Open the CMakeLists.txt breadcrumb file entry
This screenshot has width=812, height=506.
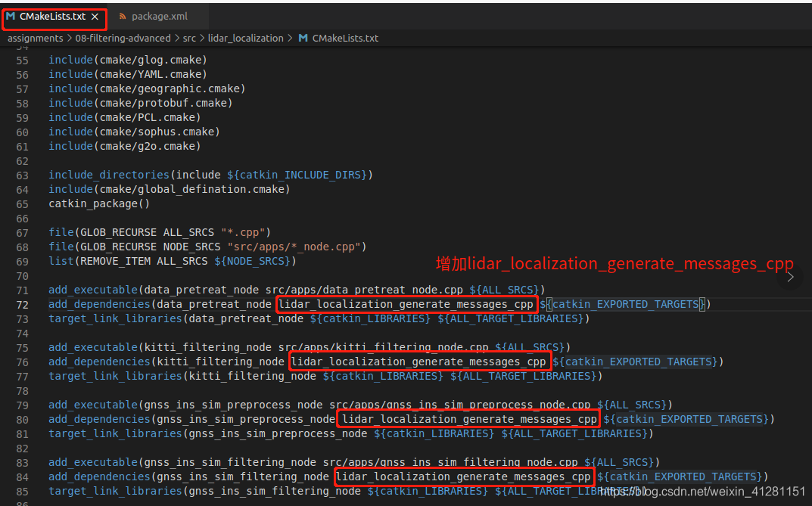coord(345,39)
